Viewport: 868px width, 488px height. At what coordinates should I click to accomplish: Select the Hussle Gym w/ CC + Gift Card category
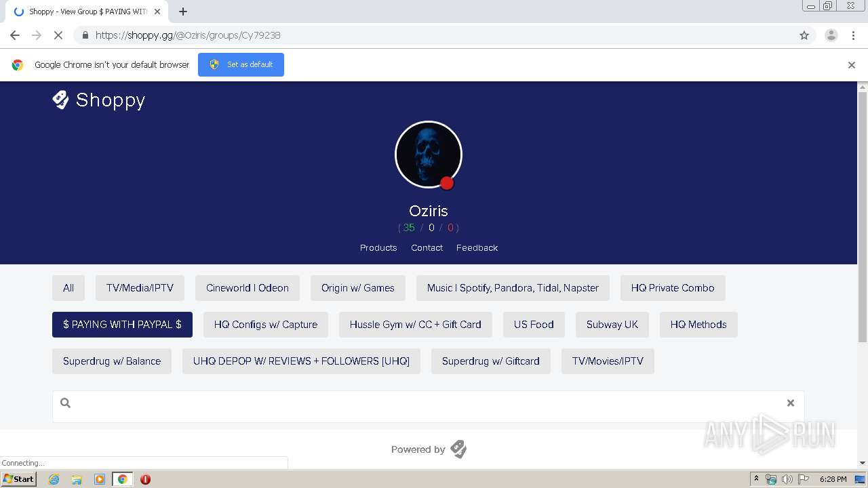[416, 325]
